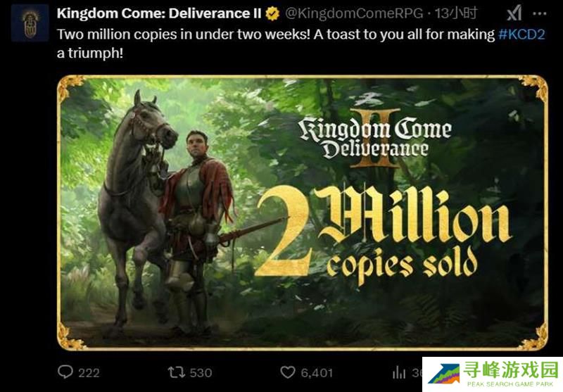563x392 pixels.
Task: Open the Kingdom Come profile avatar
Action: click(30, 23)
